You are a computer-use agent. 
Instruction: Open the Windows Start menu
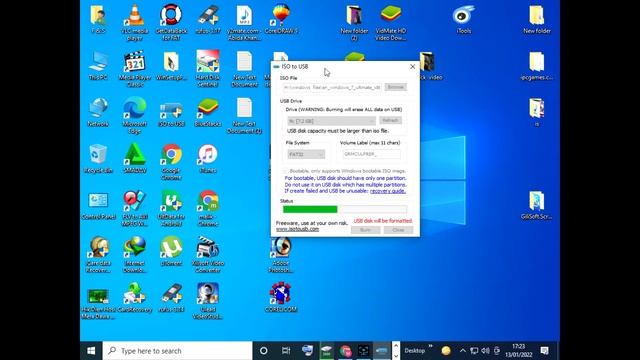(x=91, y=351)
